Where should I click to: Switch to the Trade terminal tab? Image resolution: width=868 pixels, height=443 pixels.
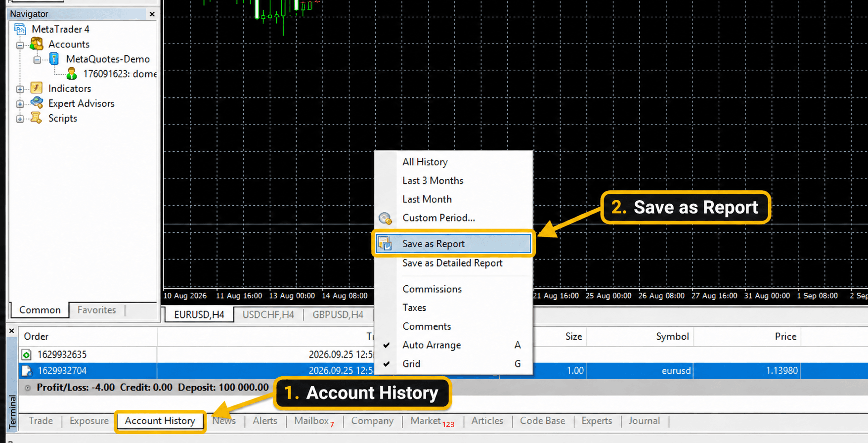click(41, 421)
